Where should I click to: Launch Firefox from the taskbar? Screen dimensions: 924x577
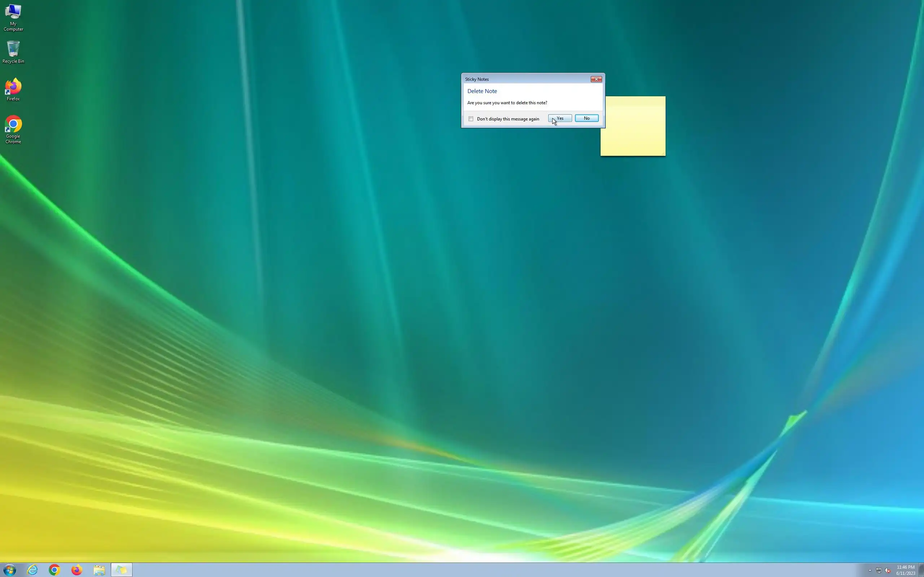[77, 570]
